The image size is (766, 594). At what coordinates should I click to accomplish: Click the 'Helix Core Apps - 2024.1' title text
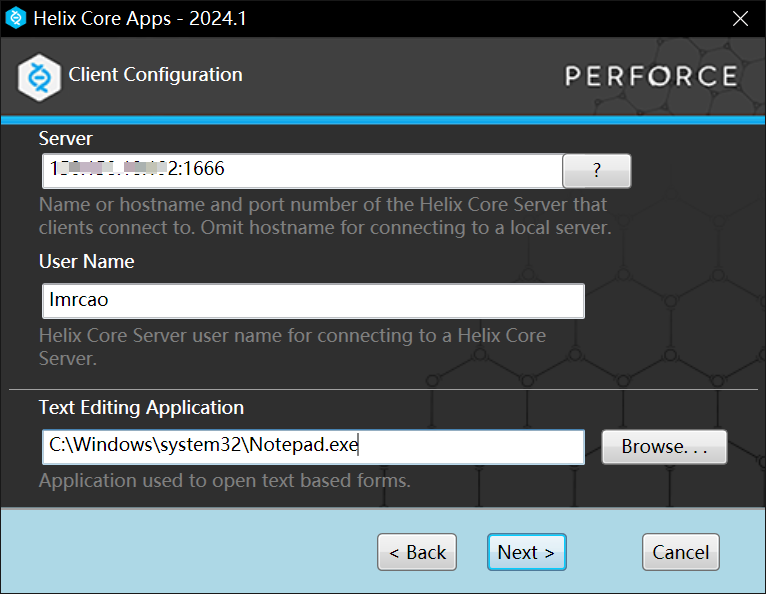pyautogui.click(x=140, y=19)
